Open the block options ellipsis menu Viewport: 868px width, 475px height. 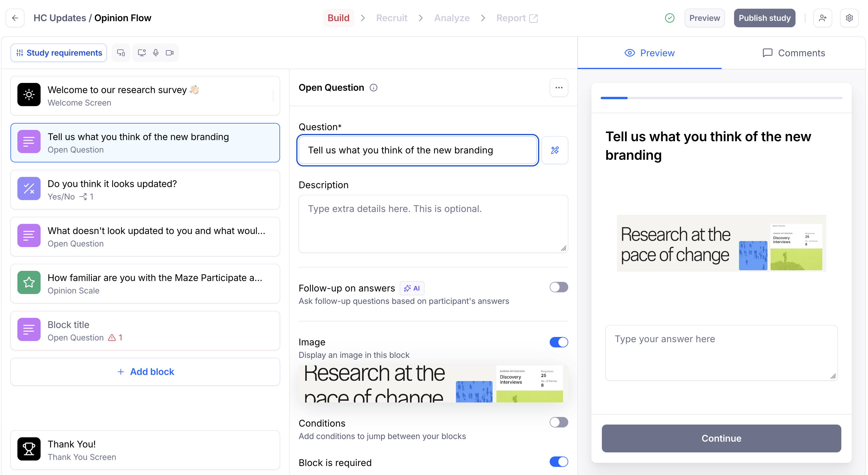(x=559, y=88)
